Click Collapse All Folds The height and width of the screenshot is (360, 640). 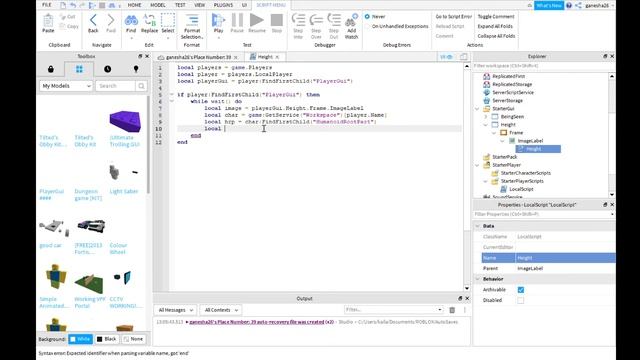pyautogui.click(x=496, y=36)
